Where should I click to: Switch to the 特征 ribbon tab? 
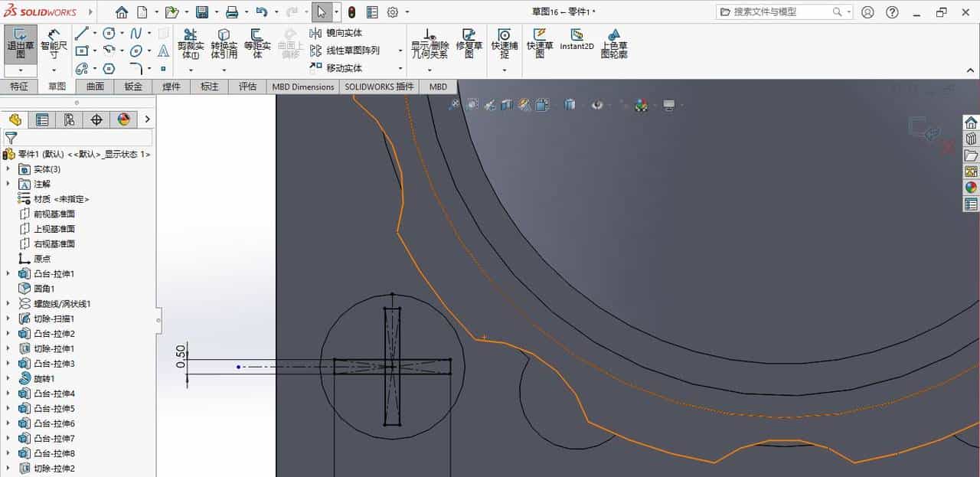(x=19, y=87)
